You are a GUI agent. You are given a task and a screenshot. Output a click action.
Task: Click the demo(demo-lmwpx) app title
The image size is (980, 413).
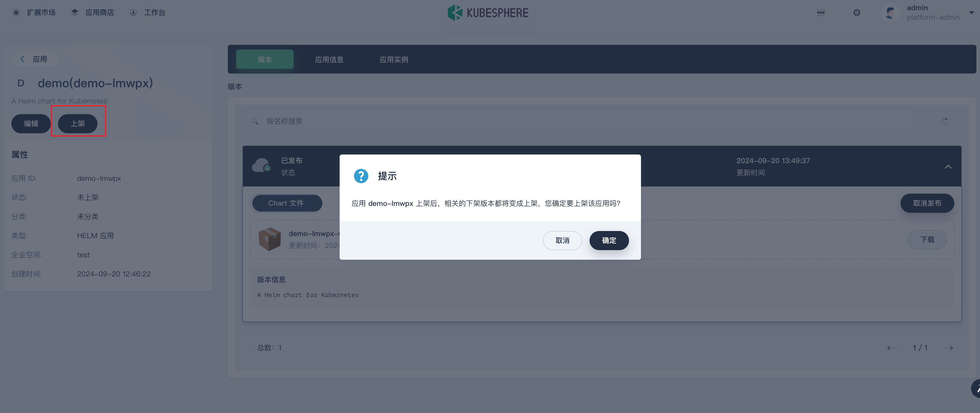coord(95,83)
